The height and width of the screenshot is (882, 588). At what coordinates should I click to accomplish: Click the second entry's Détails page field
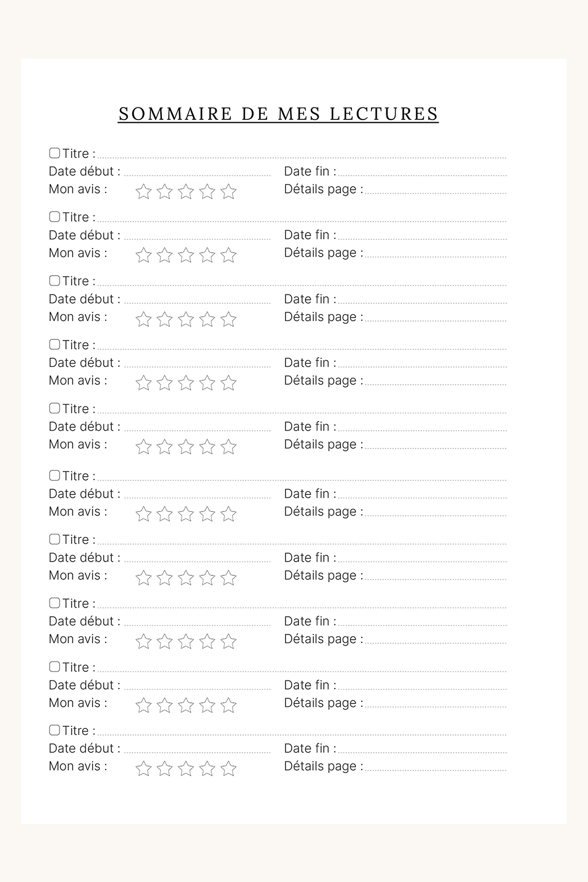(436, 256)
